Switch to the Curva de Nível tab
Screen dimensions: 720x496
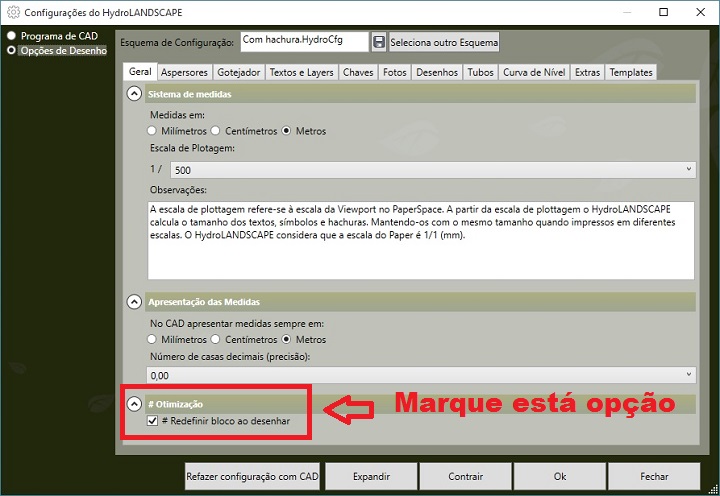pos(534,73)
